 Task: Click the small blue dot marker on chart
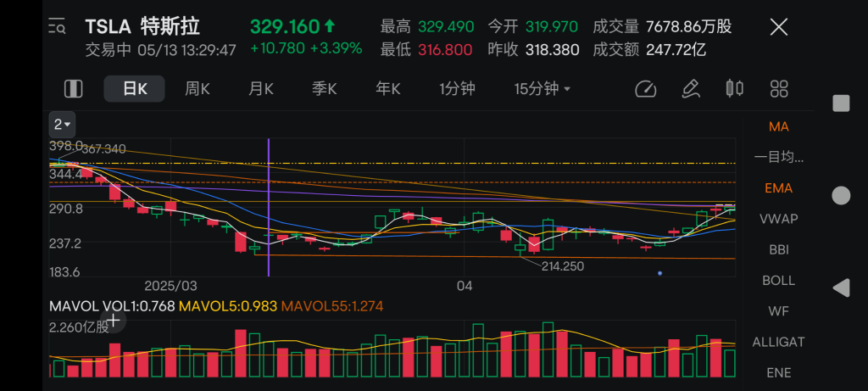click(659, 273)
